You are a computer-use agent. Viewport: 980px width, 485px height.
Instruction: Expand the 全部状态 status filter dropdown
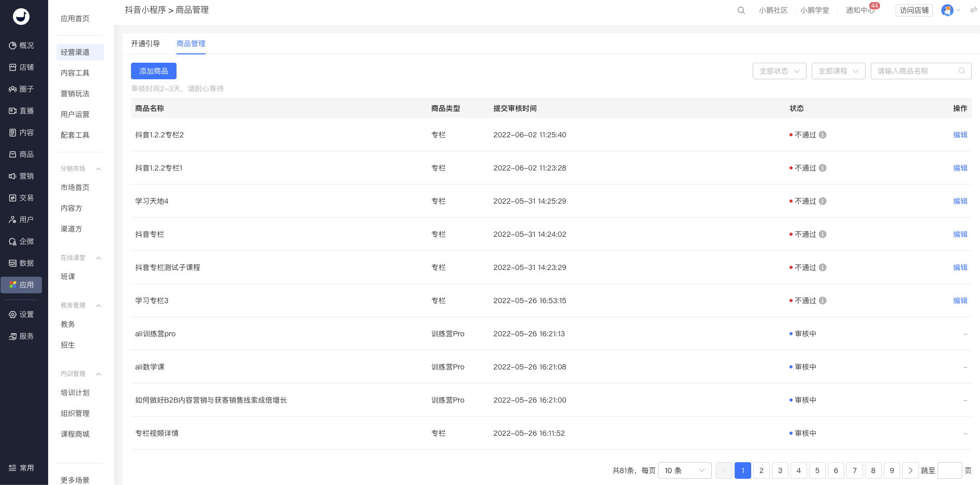click(779, 71)
